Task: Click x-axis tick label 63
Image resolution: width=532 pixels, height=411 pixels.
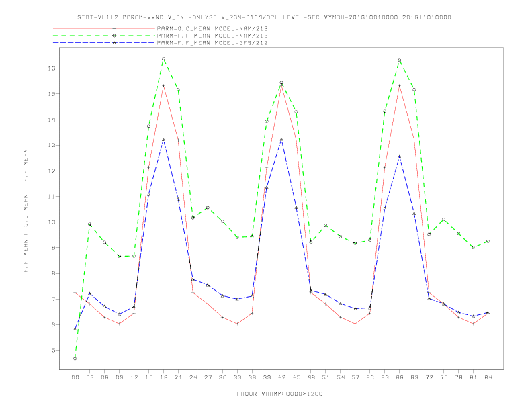Action: (385, 377)
